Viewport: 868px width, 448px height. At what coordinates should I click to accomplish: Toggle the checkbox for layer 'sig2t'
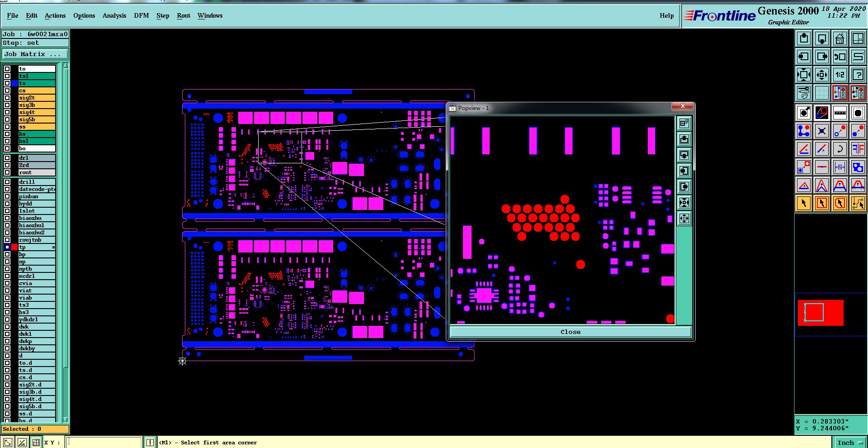click(x=7, y=98)
